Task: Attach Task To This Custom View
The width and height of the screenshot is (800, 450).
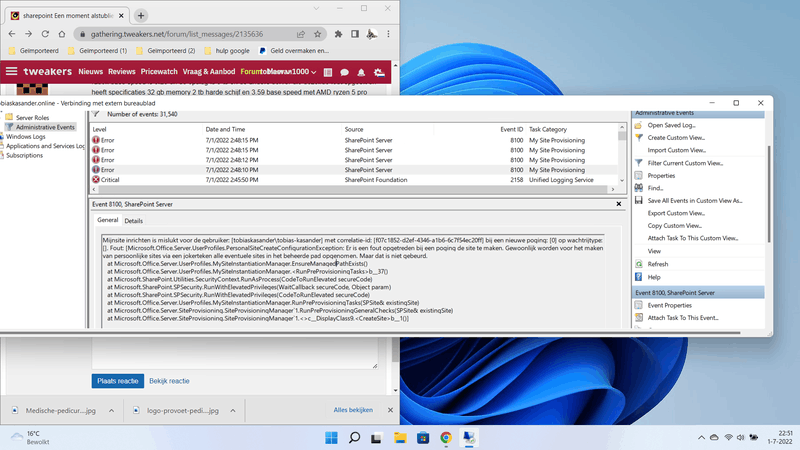Action: 692,238
